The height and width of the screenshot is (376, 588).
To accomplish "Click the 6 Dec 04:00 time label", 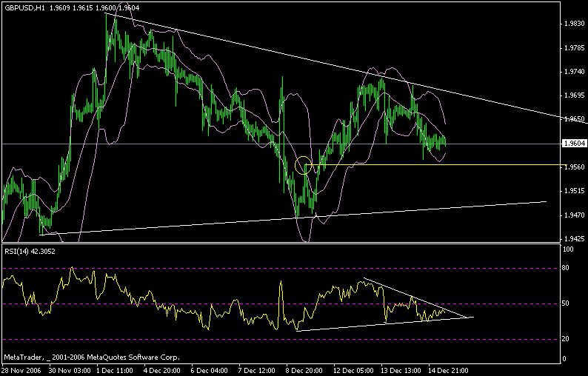I will pyautogui.click(x=210, y=371).
